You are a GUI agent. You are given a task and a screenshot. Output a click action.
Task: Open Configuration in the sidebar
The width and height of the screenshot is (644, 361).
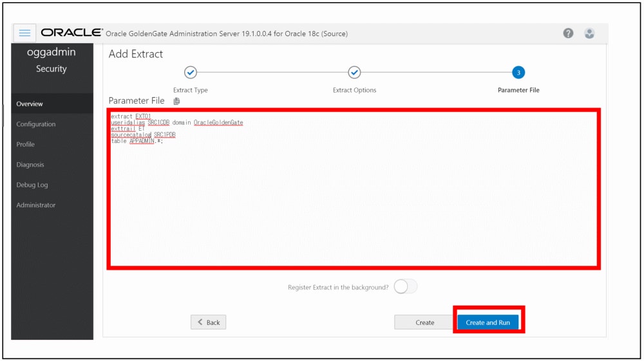point(52,124)
